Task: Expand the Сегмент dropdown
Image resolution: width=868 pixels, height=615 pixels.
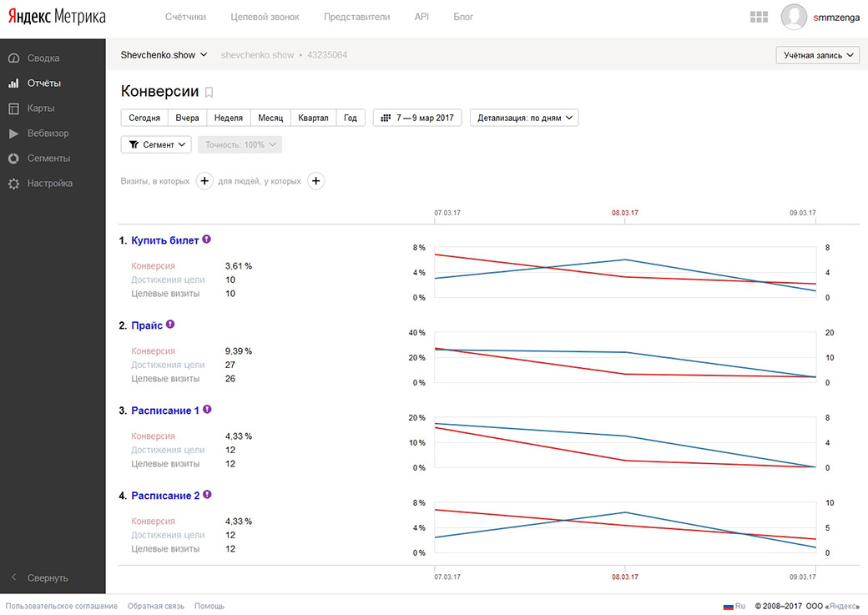Action: click(156, 144)
